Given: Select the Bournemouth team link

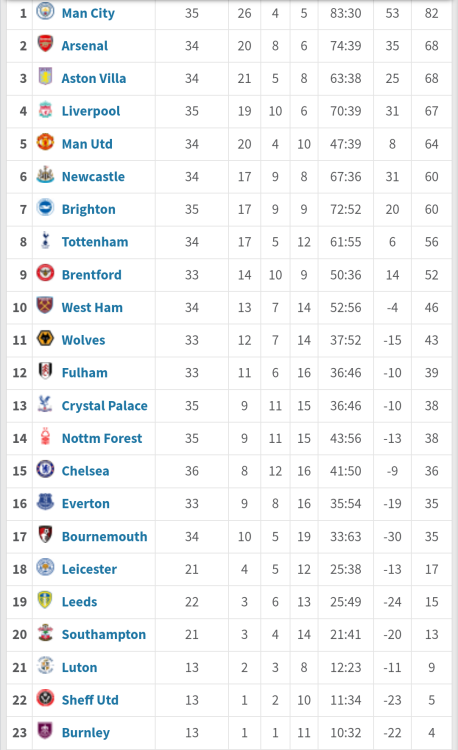Looking at the screenshot, I should [x=105, y=536].
